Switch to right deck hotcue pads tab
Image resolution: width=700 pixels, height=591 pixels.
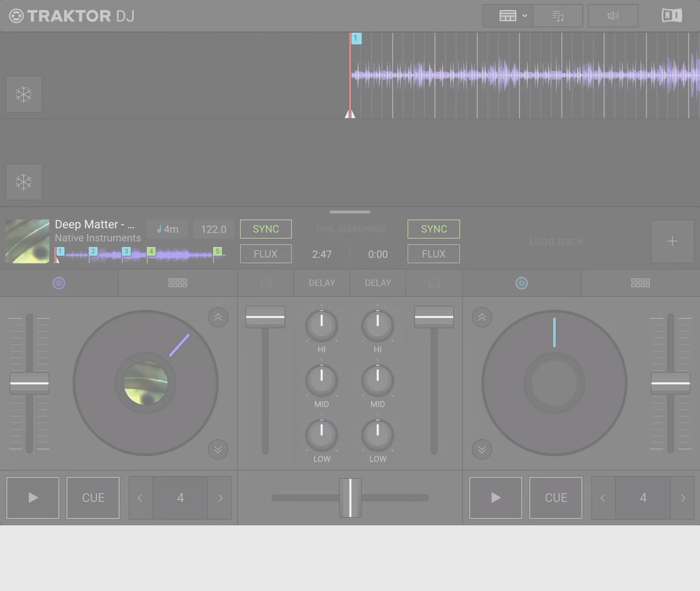point(640,283)
